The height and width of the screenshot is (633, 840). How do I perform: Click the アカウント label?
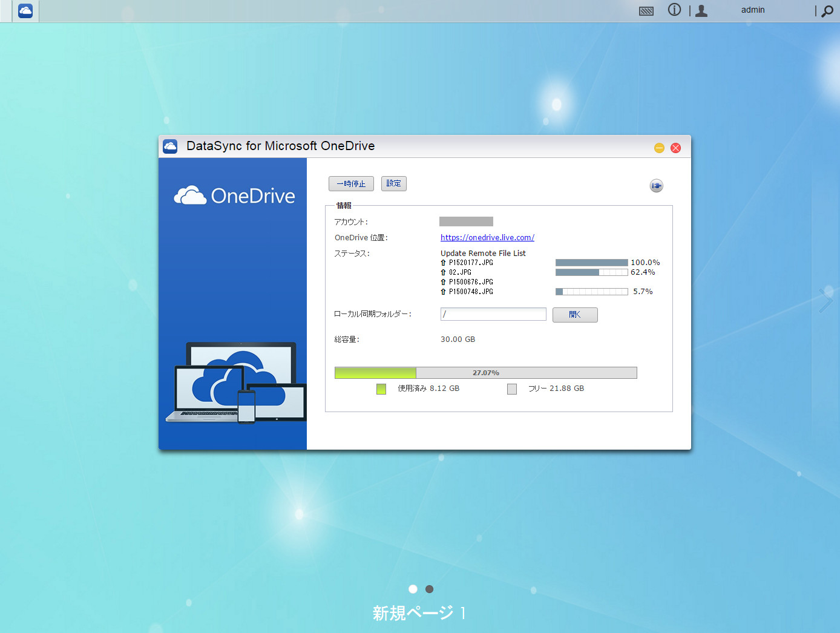[351, 222]
